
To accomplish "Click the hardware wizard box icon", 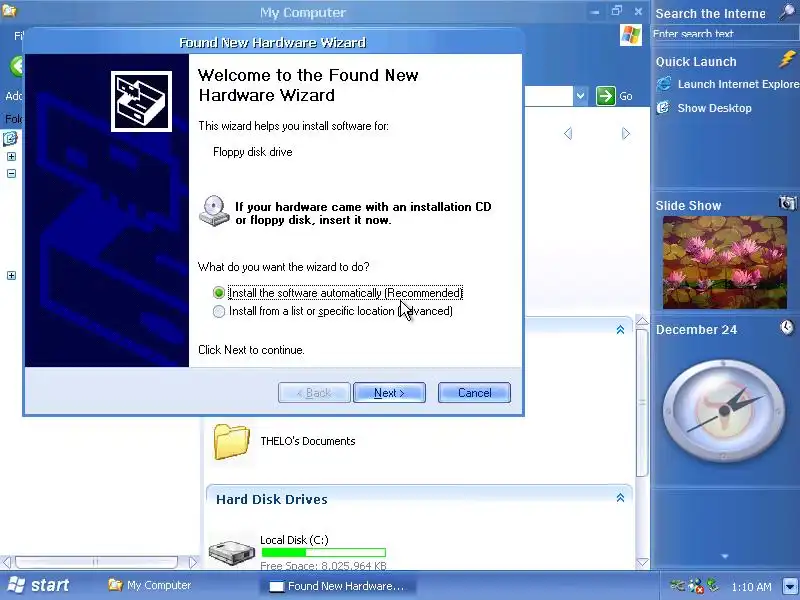I will (x=141, y=101).
